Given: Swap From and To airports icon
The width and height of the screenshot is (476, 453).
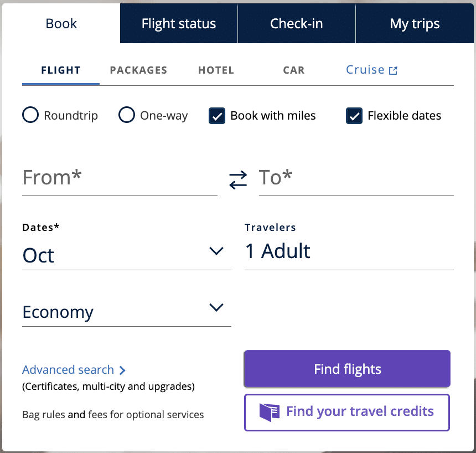Looking at the screenshot, I should click(238, 179).
